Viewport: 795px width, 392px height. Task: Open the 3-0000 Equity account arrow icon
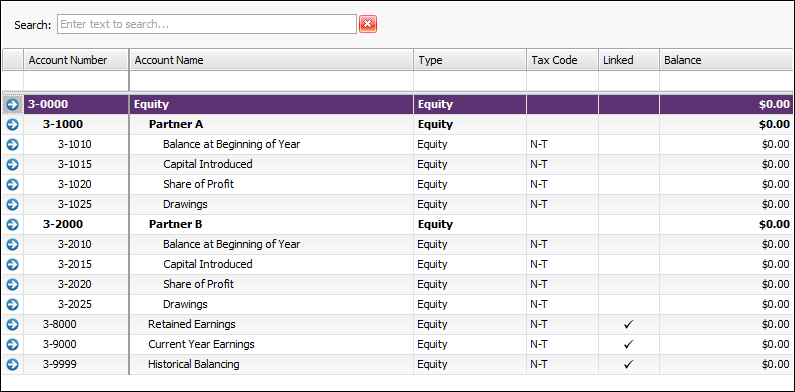click(13, 104)
